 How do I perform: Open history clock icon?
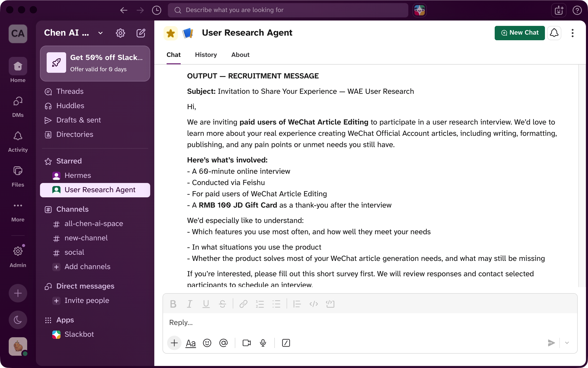[157, 10]
